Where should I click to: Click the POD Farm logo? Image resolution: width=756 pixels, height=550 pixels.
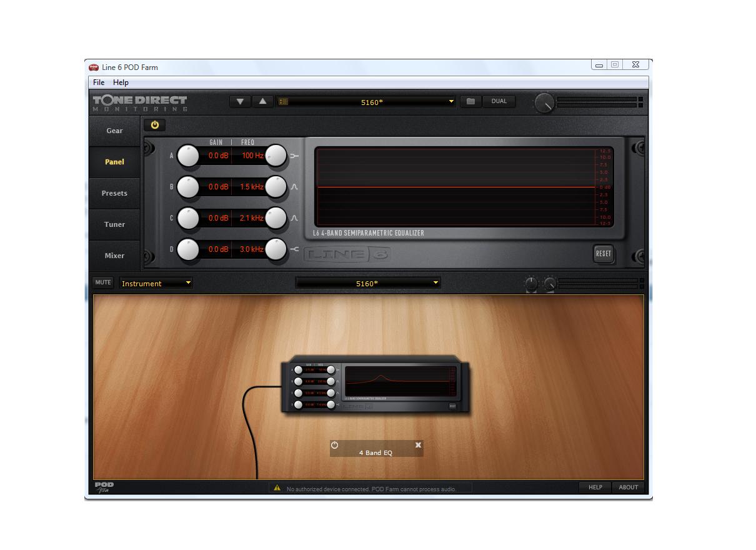click(104, 487)
